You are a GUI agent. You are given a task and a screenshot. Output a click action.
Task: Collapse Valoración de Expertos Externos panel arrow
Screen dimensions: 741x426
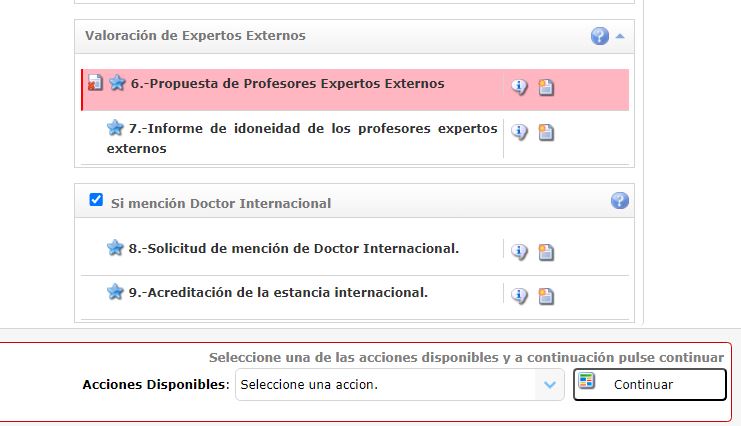coord(620,36)
